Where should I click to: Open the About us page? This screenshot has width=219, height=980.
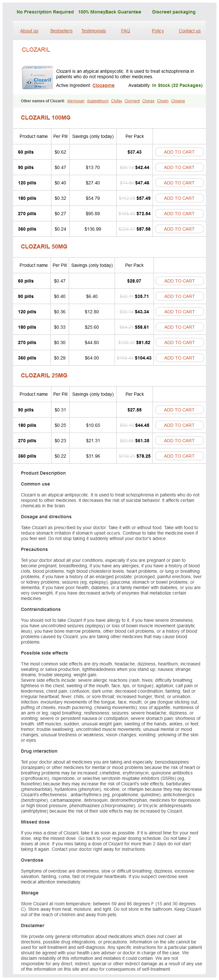click(29, 31)
